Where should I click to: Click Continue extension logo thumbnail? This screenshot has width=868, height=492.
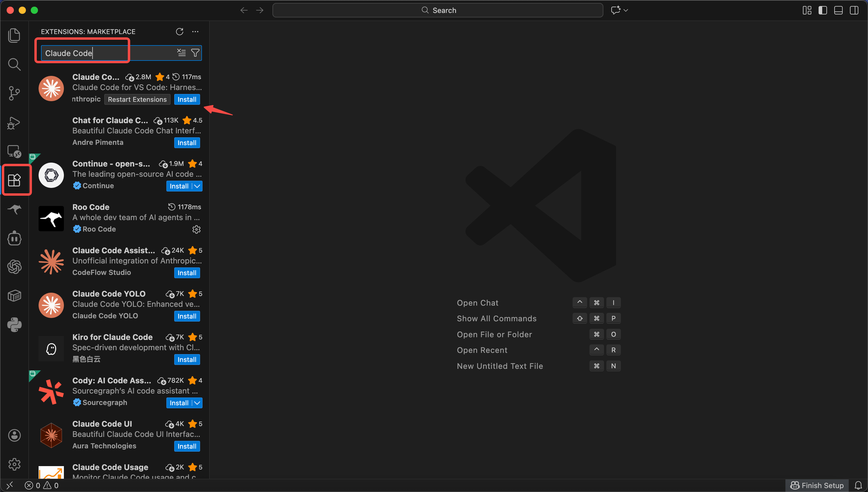pyautogui.click(x=51, y=175)
